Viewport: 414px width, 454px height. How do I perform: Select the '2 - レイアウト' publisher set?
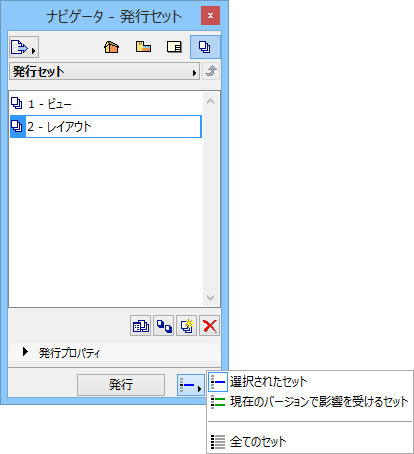106,127
